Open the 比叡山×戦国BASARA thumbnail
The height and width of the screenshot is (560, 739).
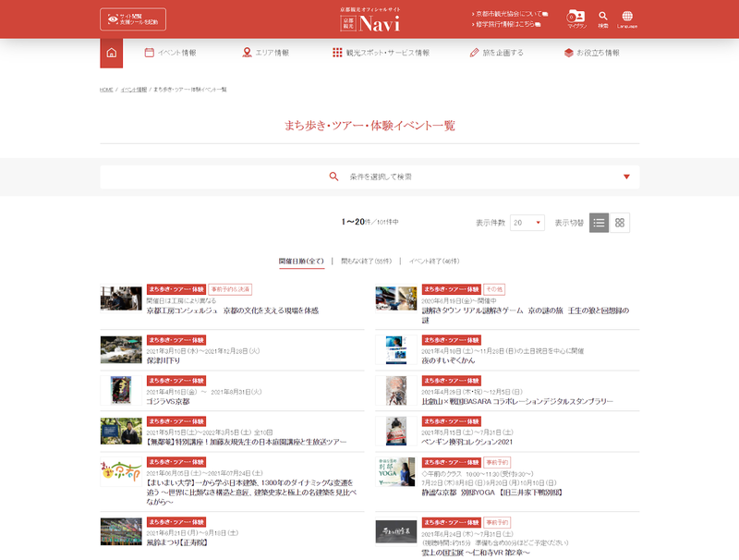point(396,390)
